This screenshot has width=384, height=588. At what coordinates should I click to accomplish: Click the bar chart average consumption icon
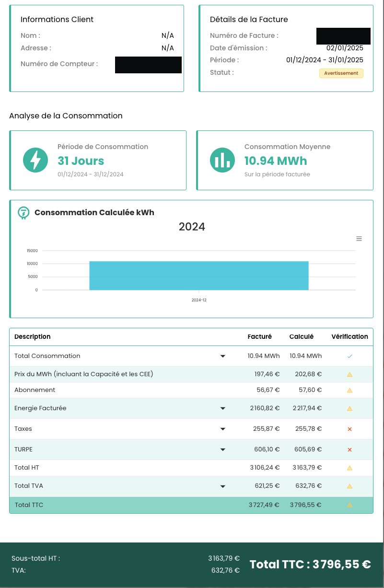[222, 160]
